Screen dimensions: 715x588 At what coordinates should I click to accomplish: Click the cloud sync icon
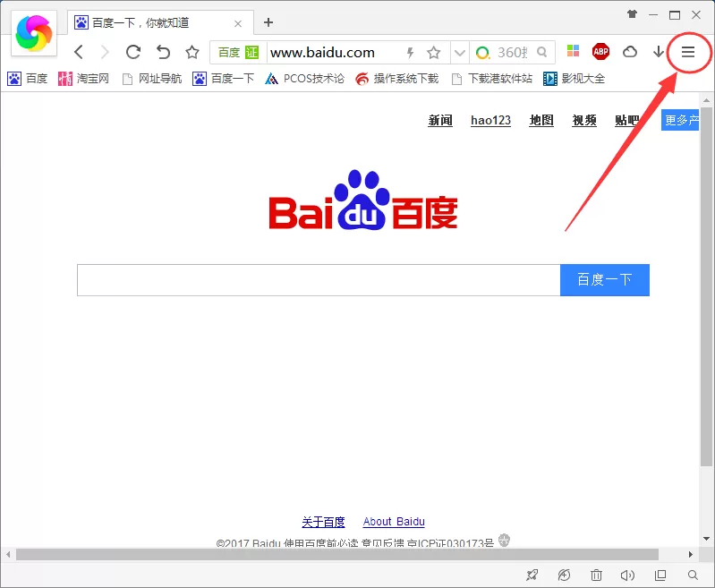click(x=630, y=52)
